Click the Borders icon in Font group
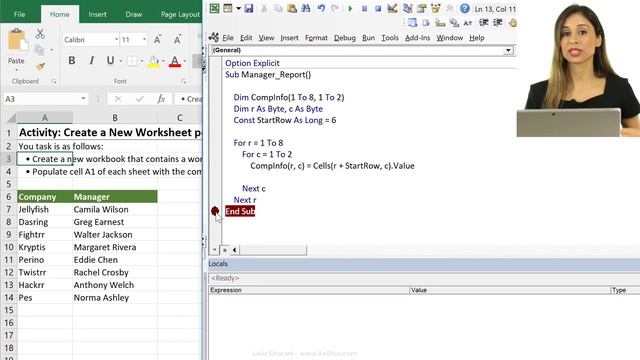Viewport: 640px width, 360px height. pyautogui.click(x=131, y=61)
